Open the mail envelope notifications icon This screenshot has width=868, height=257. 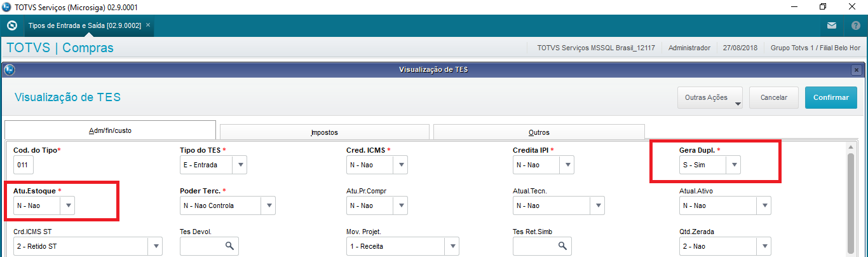(832, 25)
